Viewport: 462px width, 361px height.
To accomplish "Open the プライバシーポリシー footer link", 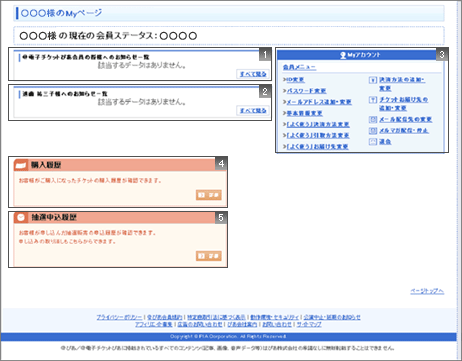I will [x=119, y=317].
